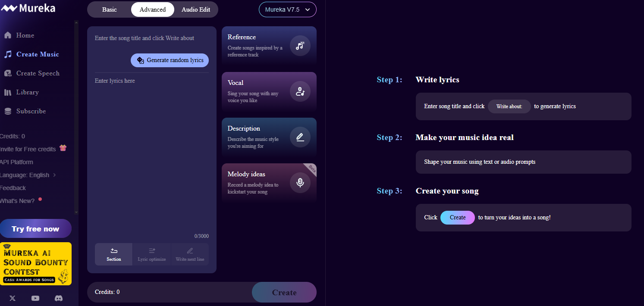644x306 pixels.
Task: Open the Description pencil icon
Action: (300, 137)
